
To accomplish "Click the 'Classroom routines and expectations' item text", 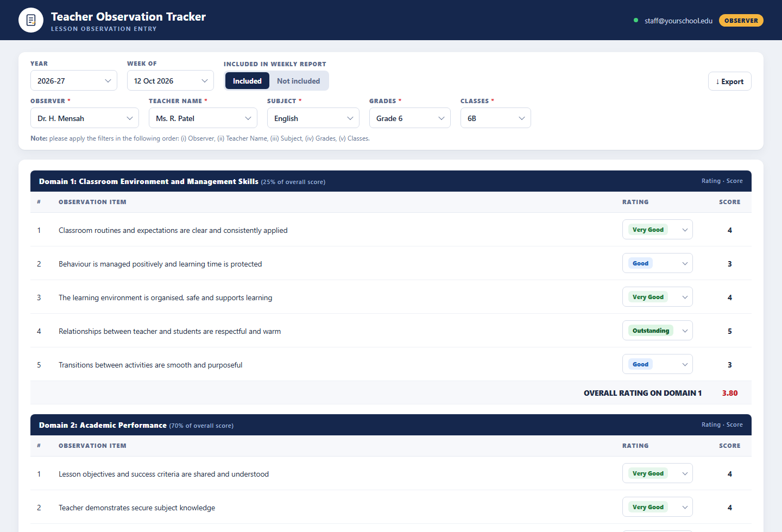I will (173, 230).
